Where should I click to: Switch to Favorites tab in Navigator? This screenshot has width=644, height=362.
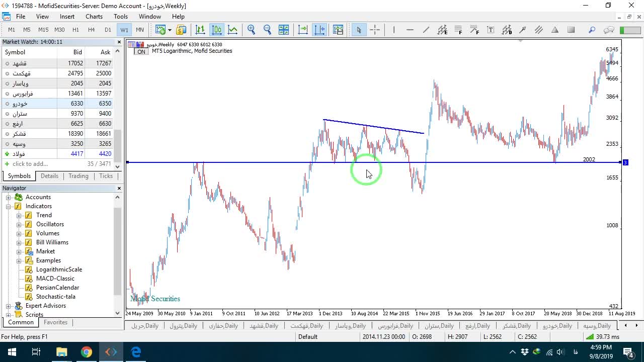pyautogui.click(x=55, y=322)
